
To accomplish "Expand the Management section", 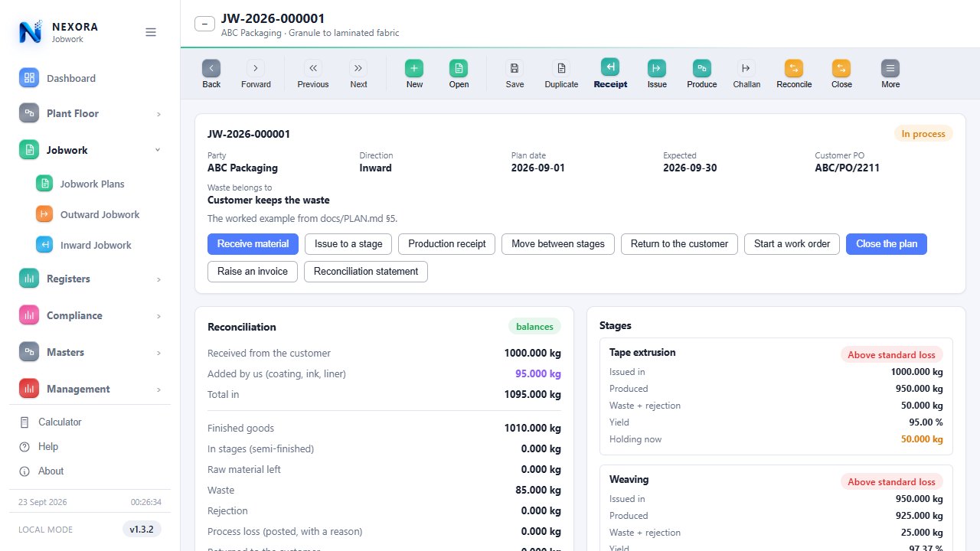I will point(90,389).
